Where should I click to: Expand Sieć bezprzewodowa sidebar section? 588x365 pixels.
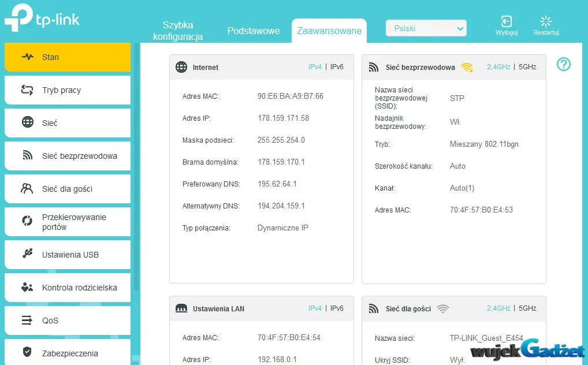[68, 156]
